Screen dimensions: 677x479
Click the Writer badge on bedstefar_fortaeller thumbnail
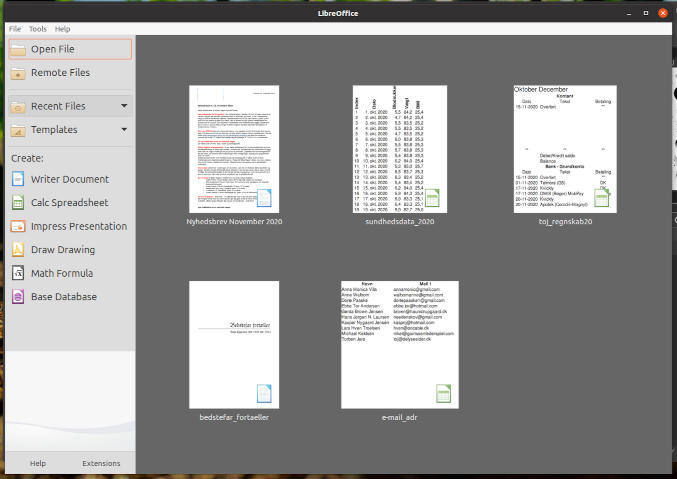point(264,393)
